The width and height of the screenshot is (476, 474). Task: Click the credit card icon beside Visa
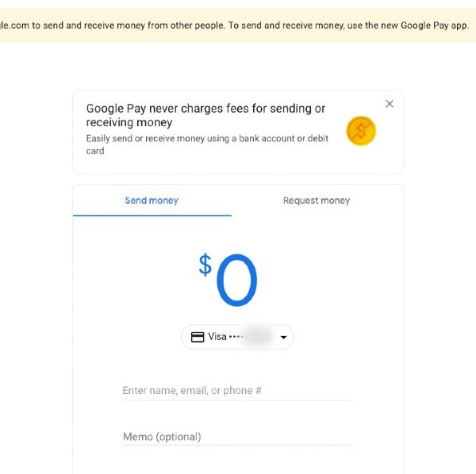click(198, 337)
